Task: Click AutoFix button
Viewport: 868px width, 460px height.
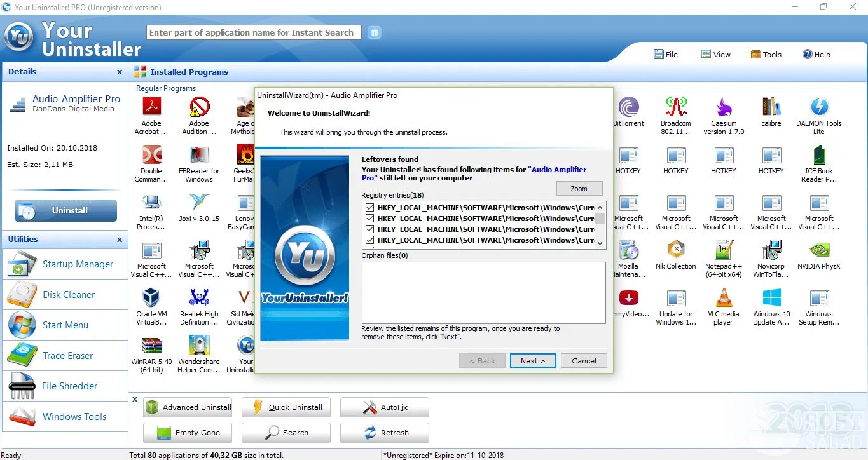Action: [385, 407]
